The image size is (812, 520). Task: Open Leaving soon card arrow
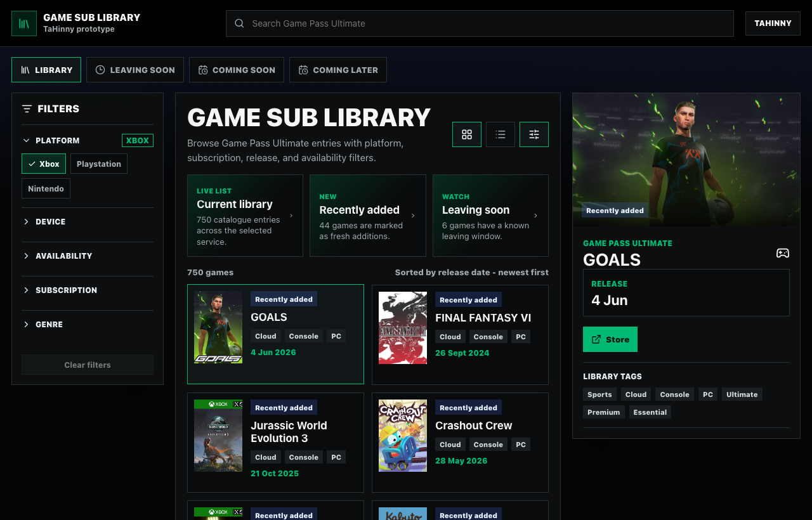pyautogui.click(x=535, y=216)
